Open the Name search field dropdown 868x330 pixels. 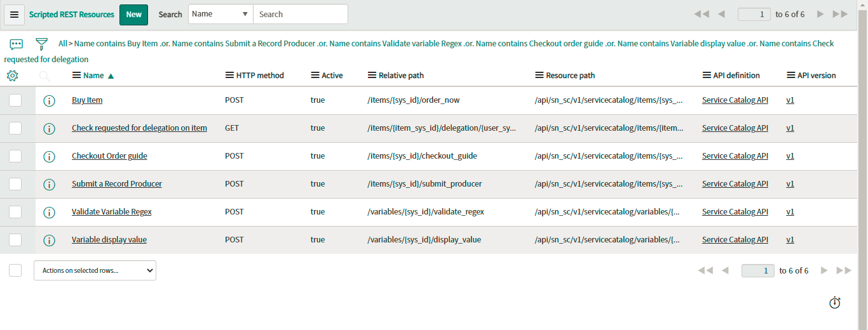point(220,14)
